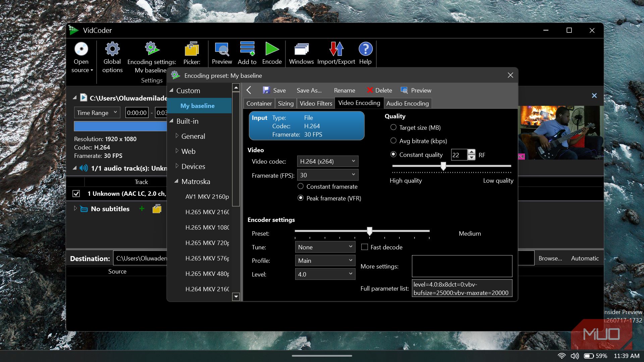Select H.265 MKV 720p preset
The width and height of the screenshot is (644, 362).
tap(207, 243)
